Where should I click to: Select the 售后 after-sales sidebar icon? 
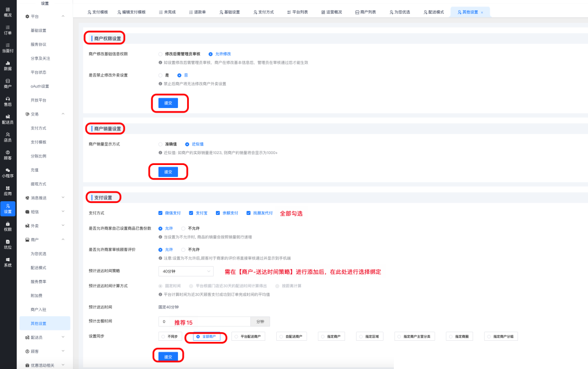7,101
